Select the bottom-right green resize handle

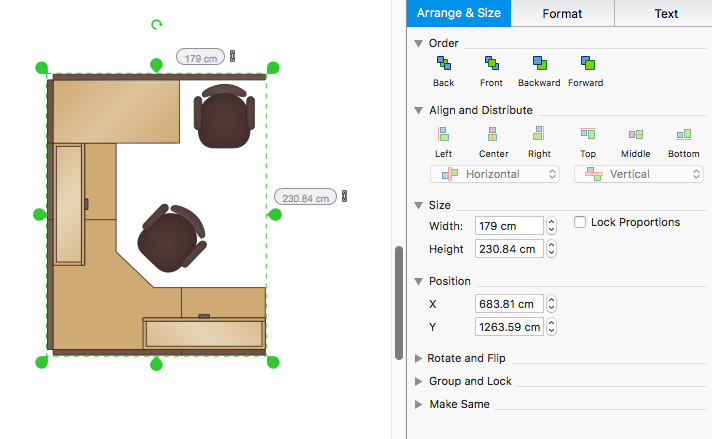[x=273, y=362]
